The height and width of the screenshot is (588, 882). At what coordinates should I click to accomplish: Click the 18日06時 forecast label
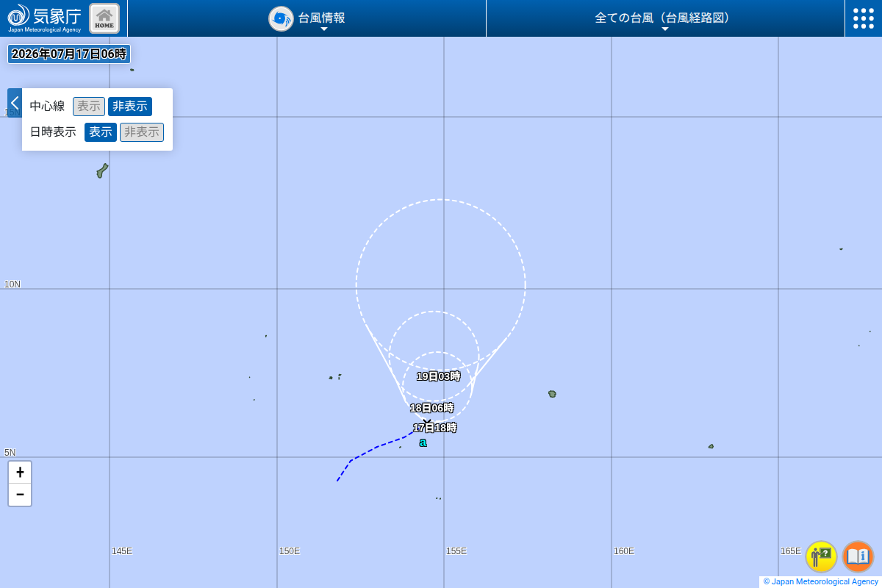click(x=432, y=408)
